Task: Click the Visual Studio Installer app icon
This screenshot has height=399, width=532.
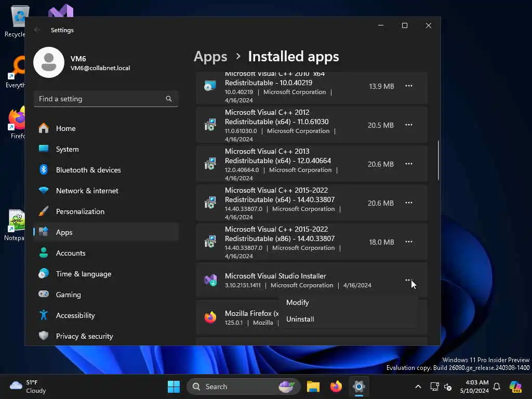Action: point(210,280)
